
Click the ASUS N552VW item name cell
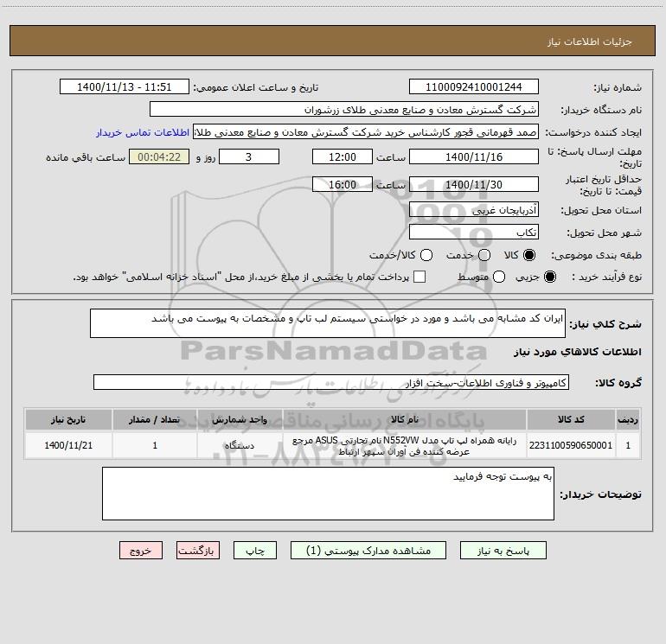(405, 445)
